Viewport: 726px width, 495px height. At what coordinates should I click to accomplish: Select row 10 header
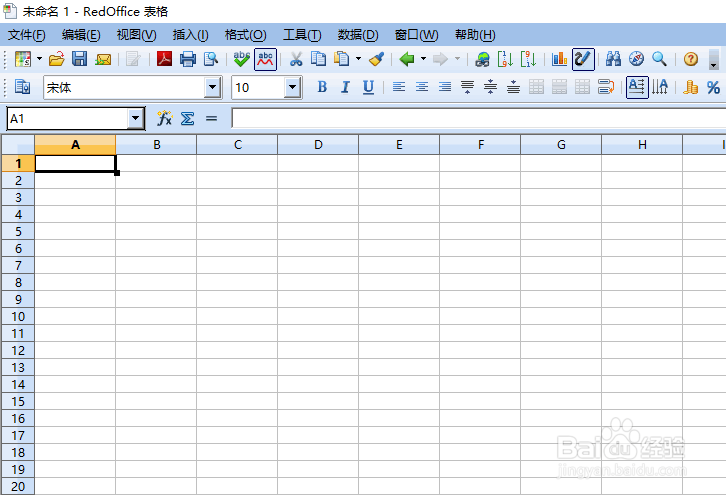coord(18,316)
